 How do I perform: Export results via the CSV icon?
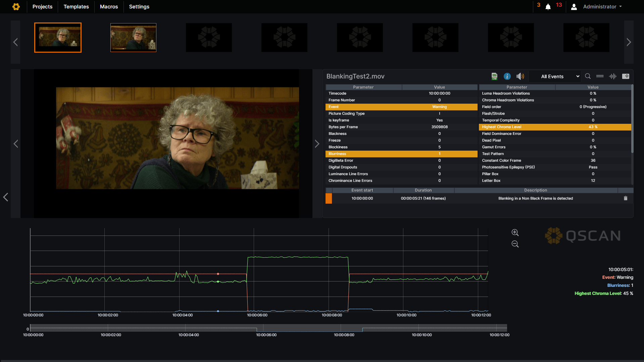click(x=494, y=76)
